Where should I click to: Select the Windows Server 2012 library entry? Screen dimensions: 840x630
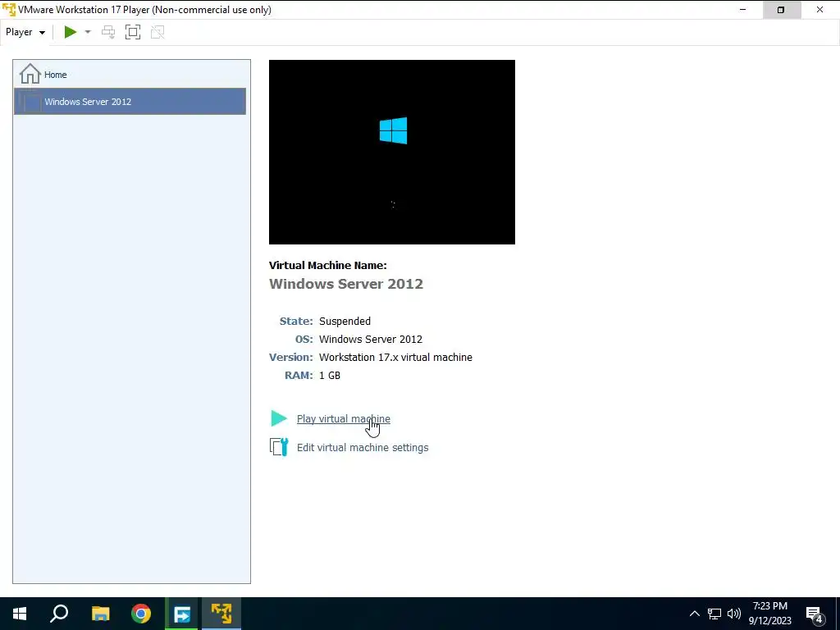[130, 101]
